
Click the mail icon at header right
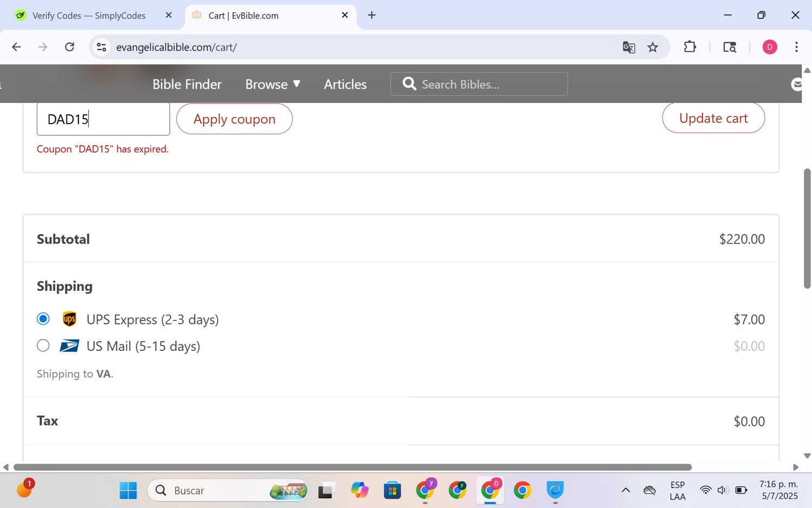coord(796,84)
